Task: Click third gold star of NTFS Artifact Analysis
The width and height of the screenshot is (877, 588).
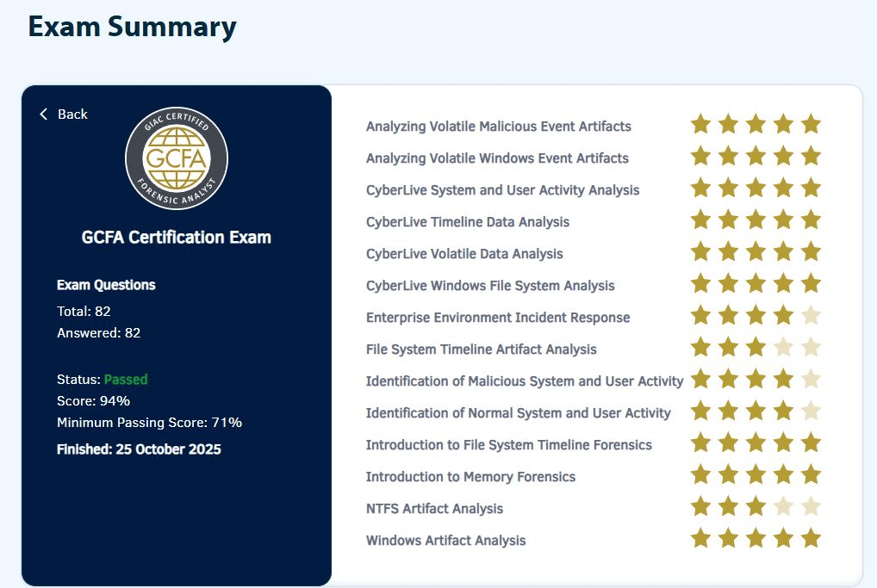Action: click(756, 506)
